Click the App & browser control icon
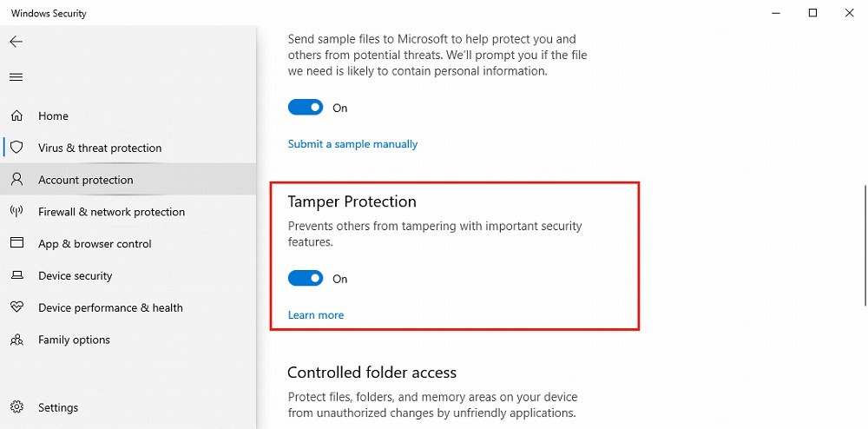Image resolution: width=868 pixels, height=429 pixels. [16, 244]
